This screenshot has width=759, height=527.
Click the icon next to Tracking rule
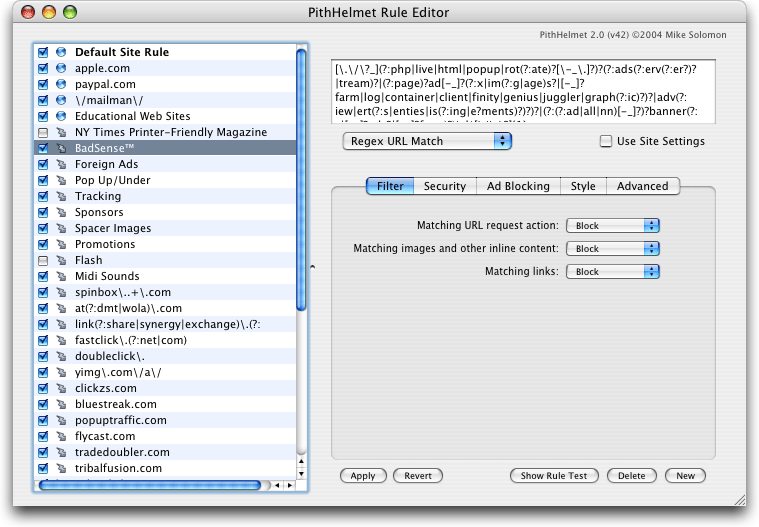click(60, 196)
